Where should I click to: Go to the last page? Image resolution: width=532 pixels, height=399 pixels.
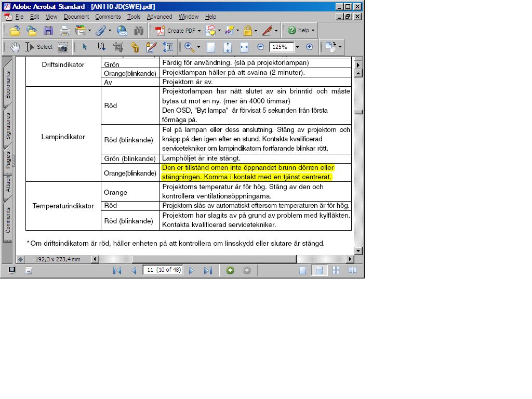point(208,270)
